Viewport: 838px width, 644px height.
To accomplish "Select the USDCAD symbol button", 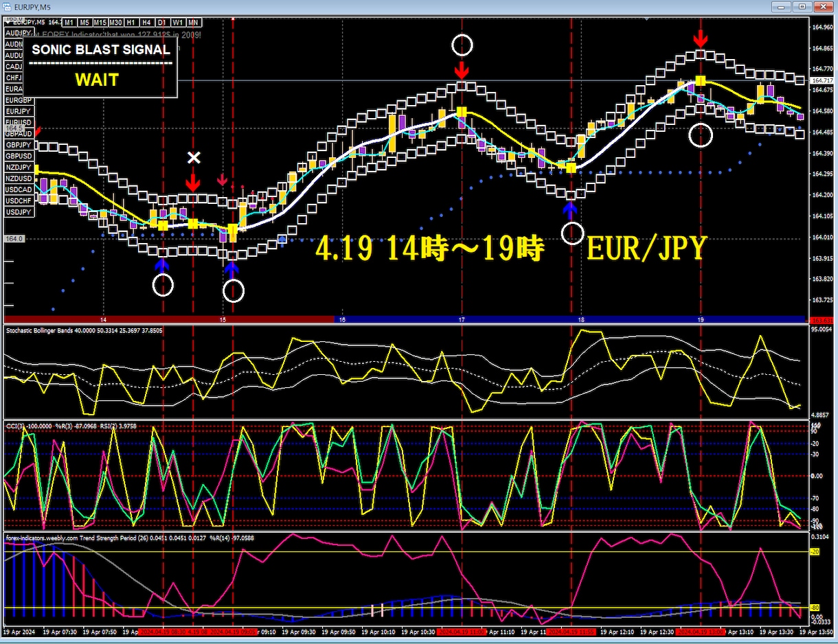I will click(x=19, y=189).
